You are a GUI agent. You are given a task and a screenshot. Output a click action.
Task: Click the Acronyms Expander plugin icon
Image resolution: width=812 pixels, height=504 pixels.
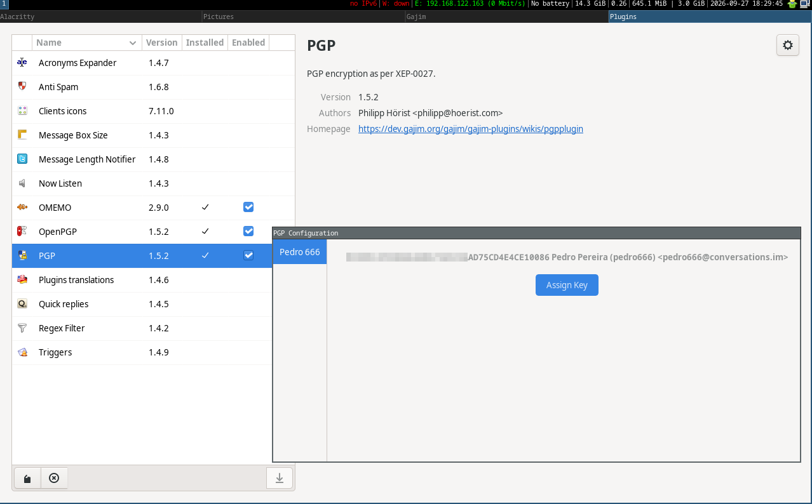22,62
